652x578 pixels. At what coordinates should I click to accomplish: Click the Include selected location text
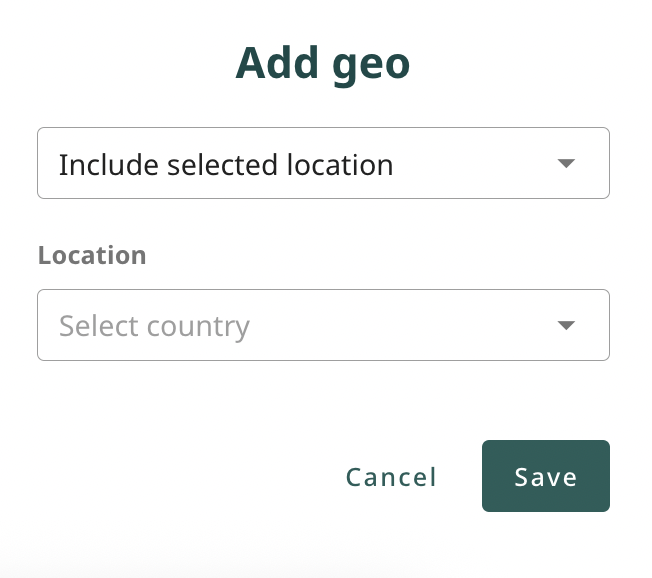pyautogui.click(x=226, y=165)
